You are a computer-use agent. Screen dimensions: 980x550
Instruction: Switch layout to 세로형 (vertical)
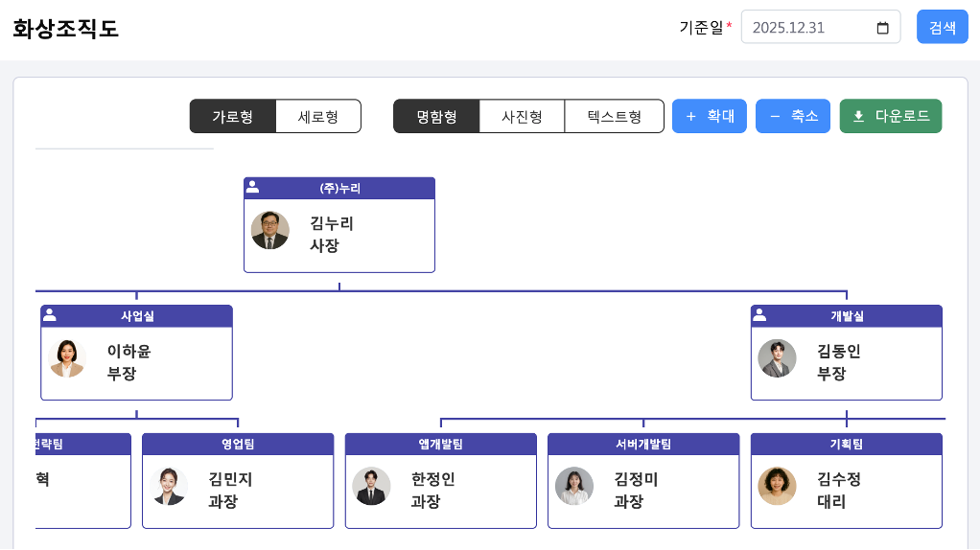tap(318, 117)
